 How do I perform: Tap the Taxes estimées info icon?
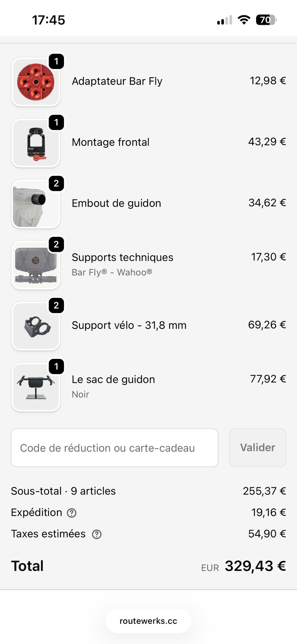(x=97, y=534)
